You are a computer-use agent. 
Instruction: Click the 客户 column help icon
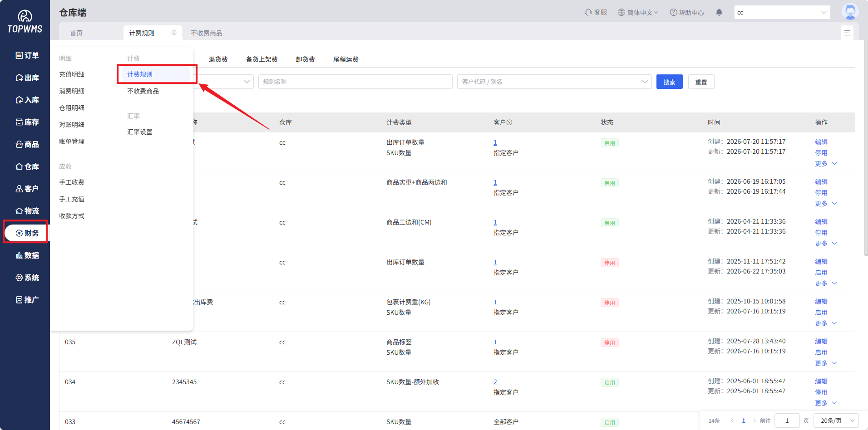tap(509, 122)
